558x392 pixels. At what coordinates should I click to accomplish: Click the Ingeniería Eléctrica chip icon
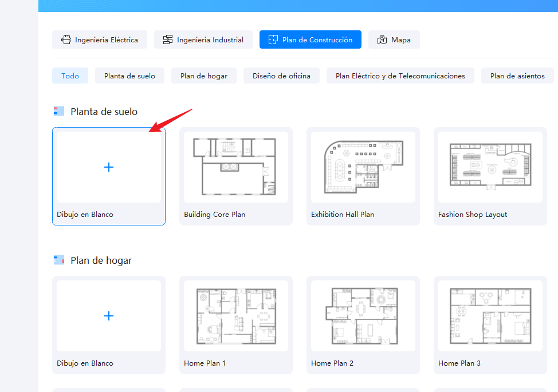click(x=66, y=40)
